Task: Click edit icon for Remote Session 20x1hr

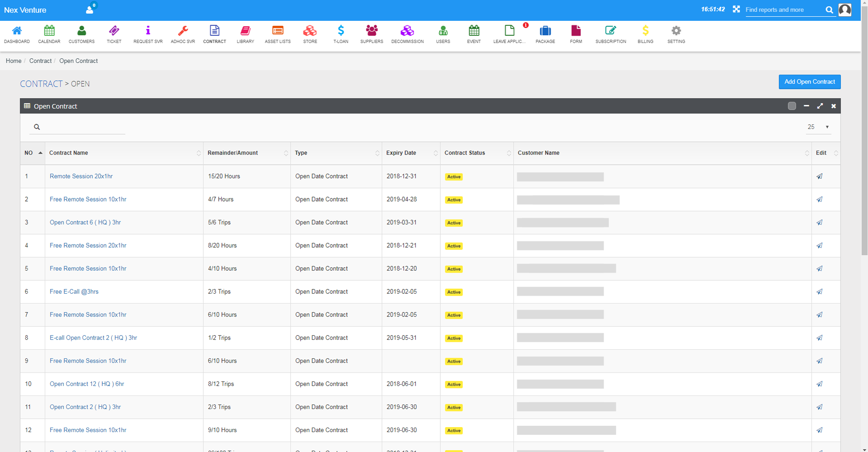Action: click(x=819, y=176)
